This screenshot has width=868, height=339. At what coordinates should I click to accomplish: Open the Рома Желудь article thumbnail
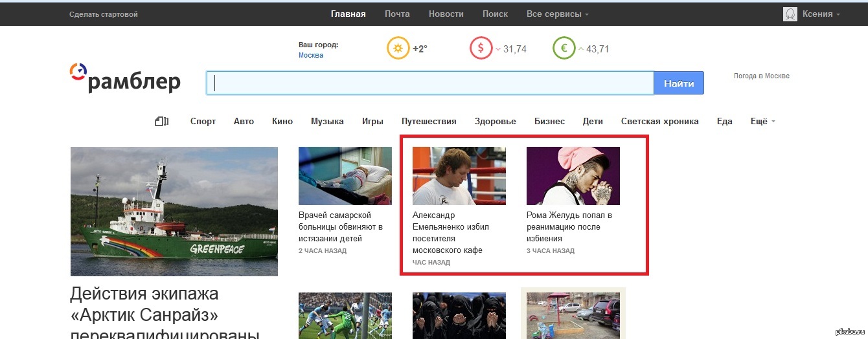[573, 176]
